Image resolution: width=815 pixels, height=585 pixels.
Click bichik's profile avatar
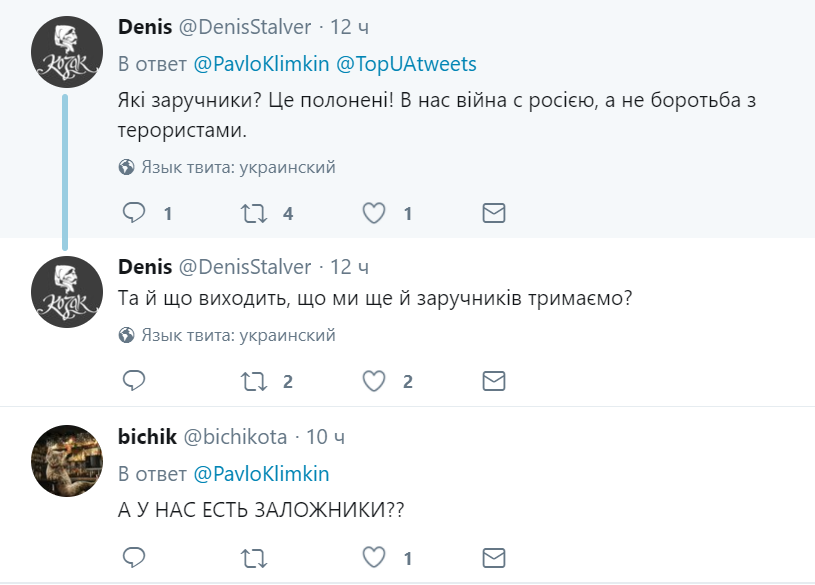tap(66, 460)
